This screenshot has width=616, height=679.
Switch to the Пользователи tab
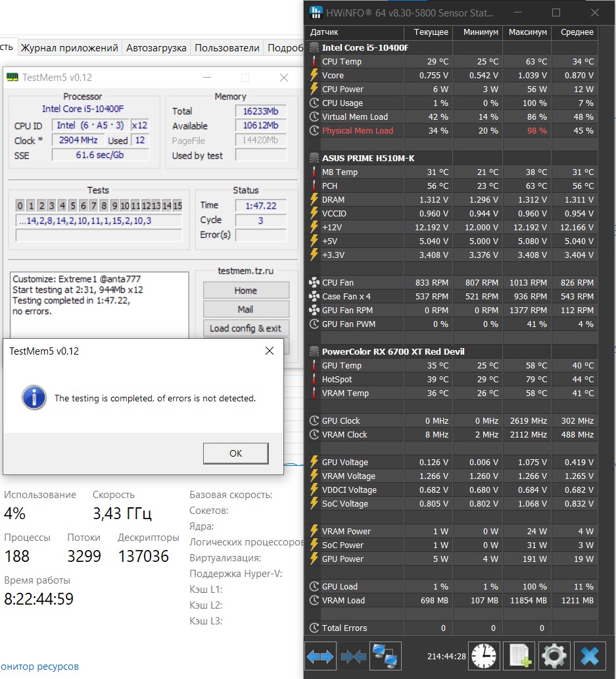227,47
